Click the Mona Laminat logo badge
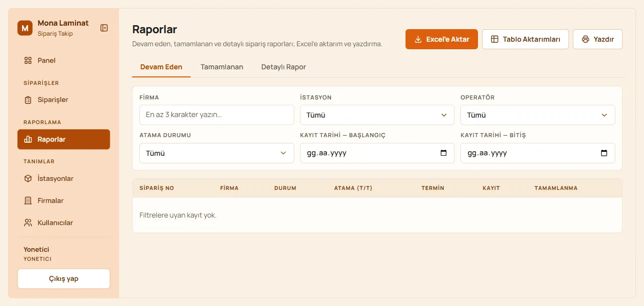 pos(25,28)
